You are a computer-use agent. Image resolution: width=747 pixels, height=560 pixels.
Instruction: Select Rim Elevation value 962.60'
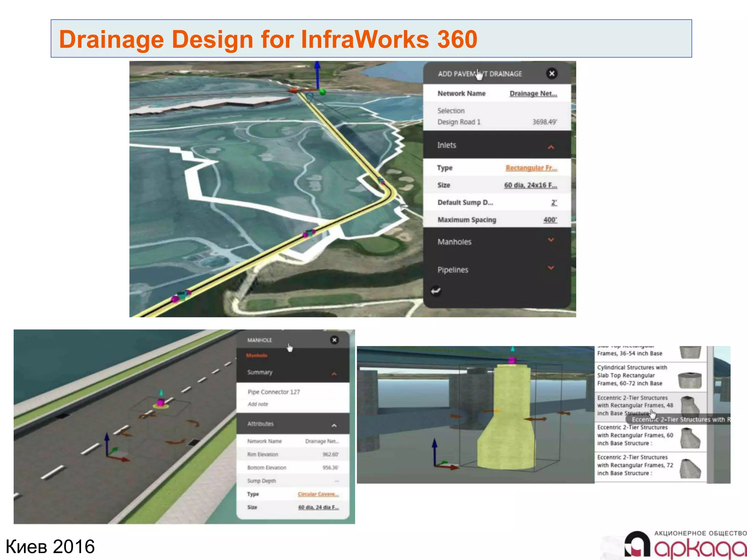[330, 454]
